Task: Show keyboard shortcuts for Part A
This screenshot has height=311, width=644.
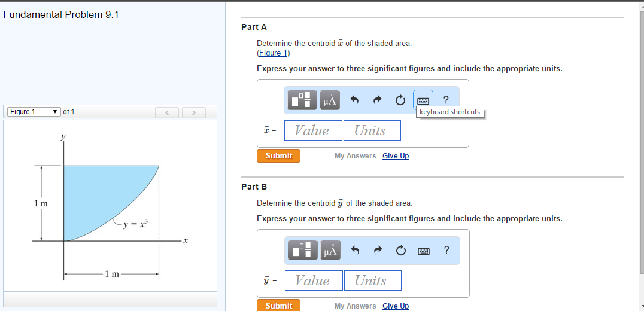Action: (423, 100)
